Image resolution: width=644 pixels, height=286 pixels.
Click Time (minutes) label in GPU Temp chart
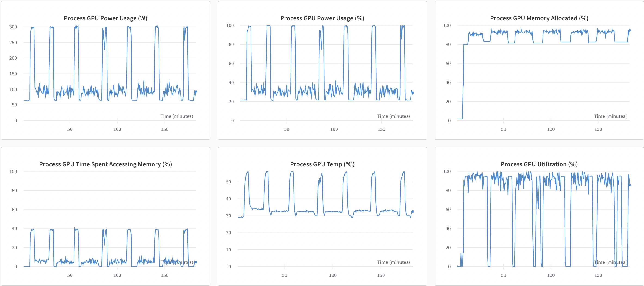click(393, 262)
